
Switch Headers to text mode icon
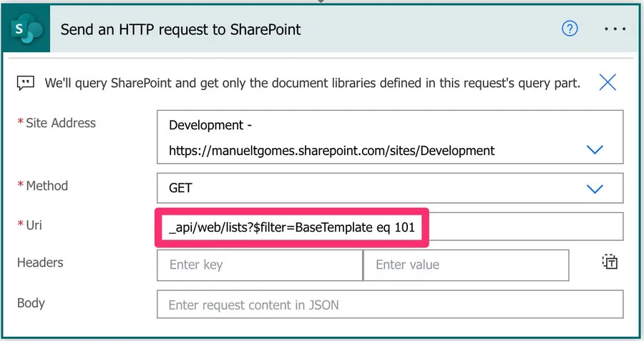609,262
